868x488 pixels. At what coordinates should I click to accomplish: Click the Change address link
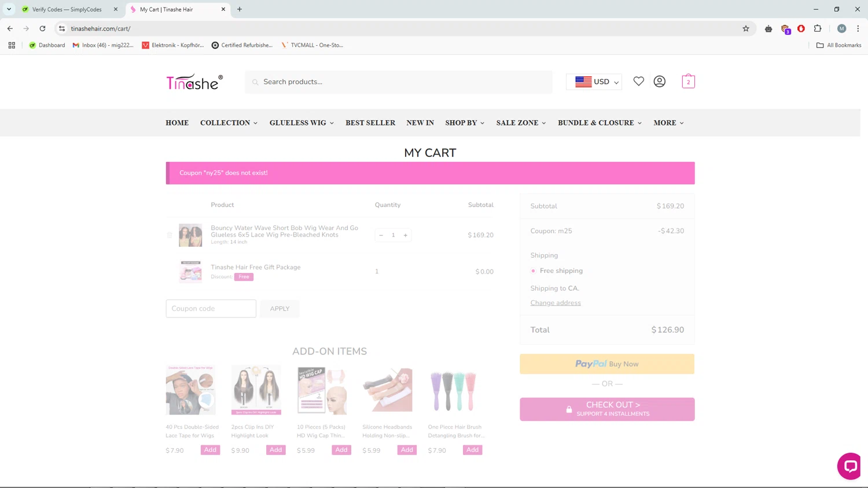(x=556, y=303)
